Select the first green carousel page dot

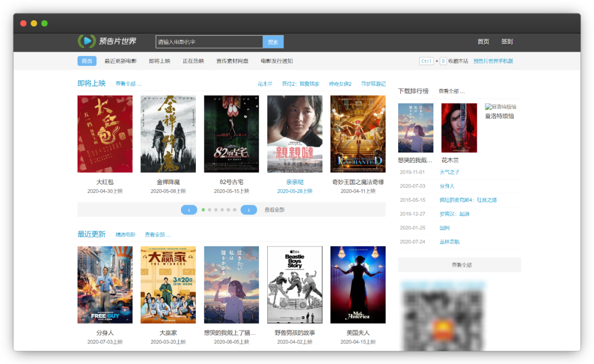coord(204,210)
